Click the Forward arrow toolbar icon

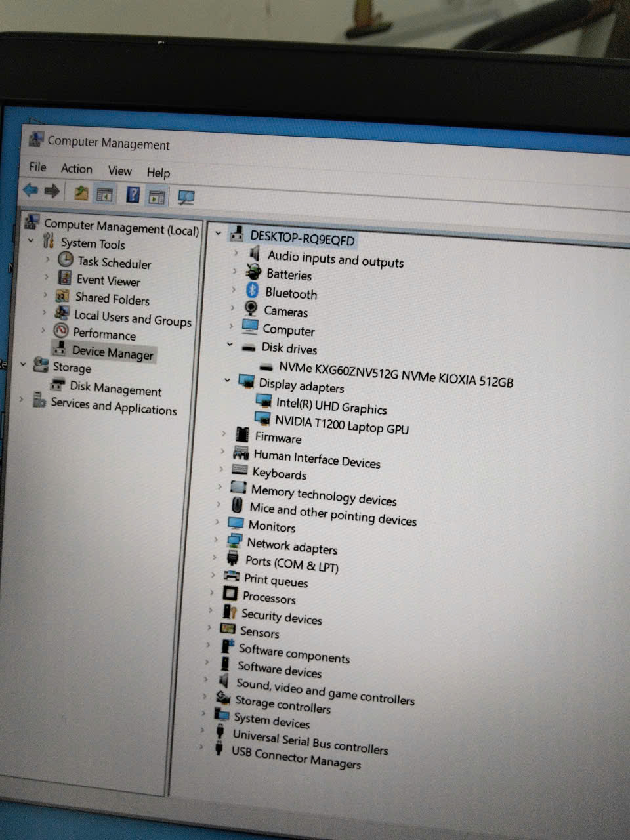point(52,191)
